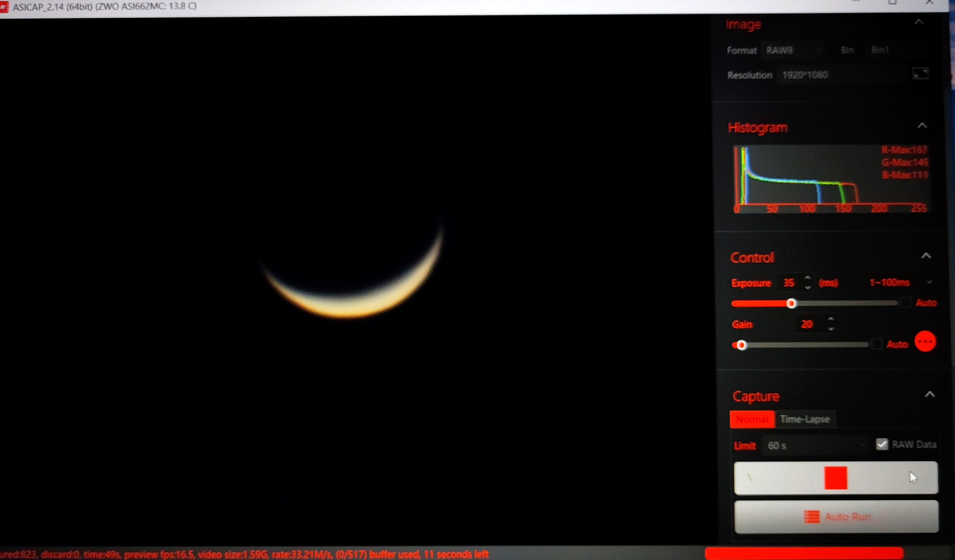Toggle fullscreen resolution icon next to 1920*1080
Image resolution: width=955 pixels, height=560 pixels.
coord(920,74)
